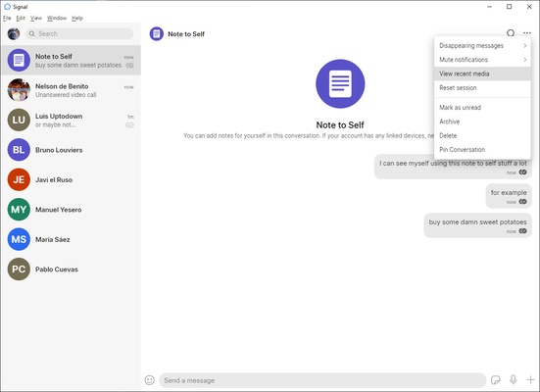Select the JE avatar for Javi el Ruso
540x392 pixels.
point(19,179)
